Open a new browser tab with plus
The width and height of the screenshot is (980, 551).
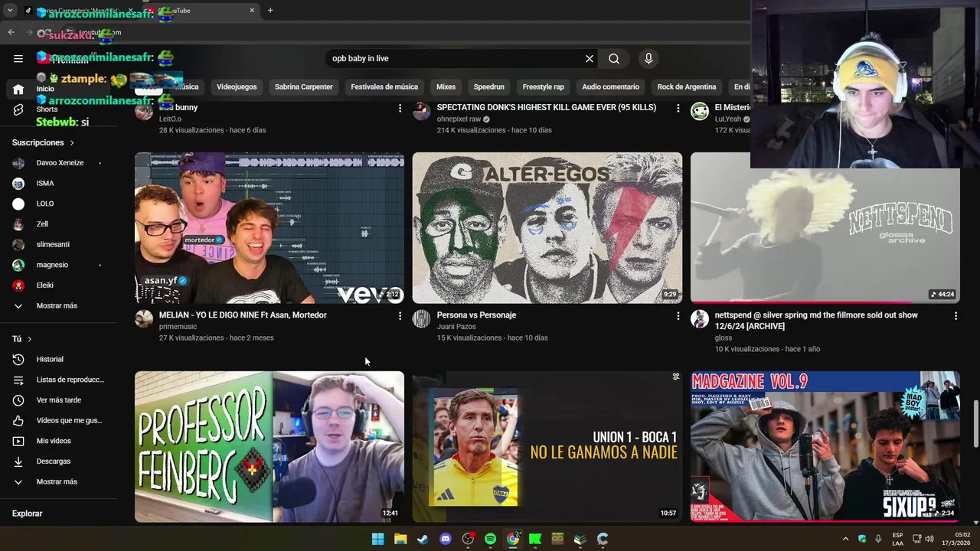(270, 11)
